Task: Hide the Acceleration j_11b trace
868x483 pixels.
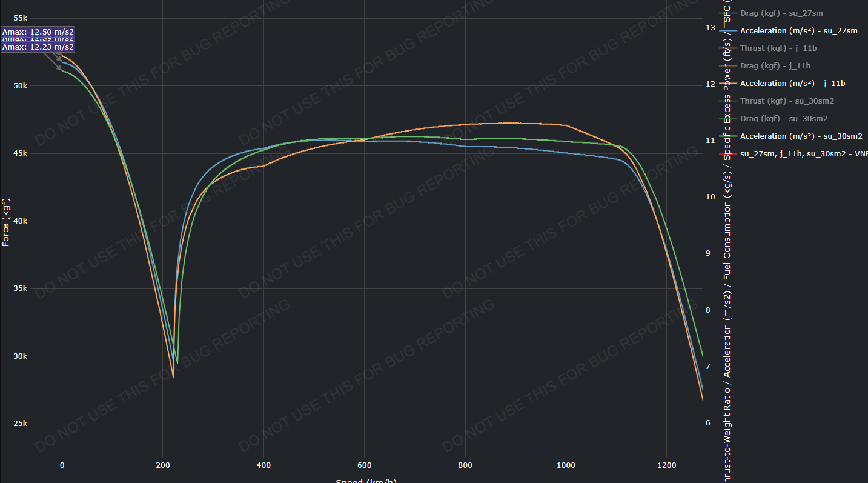Action: coord(792,83)
